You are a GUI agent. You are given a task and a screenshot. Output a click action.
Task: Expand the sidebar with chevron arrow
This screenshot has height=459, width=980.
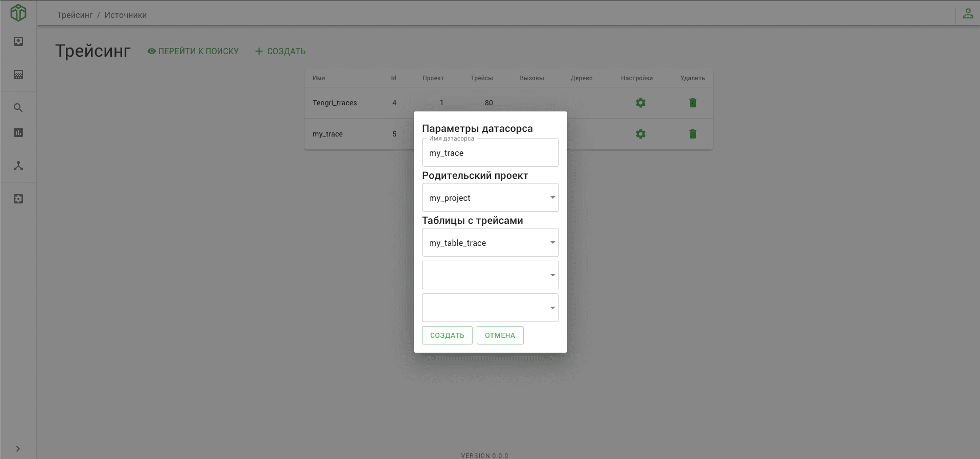(x=18, y=449)
